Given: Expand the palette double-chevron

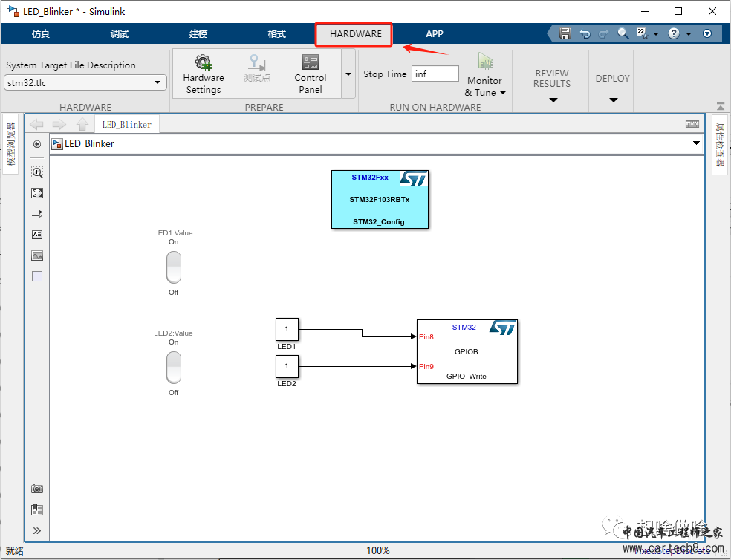Looking at the screenshot, I should click(x=37, y=530).
